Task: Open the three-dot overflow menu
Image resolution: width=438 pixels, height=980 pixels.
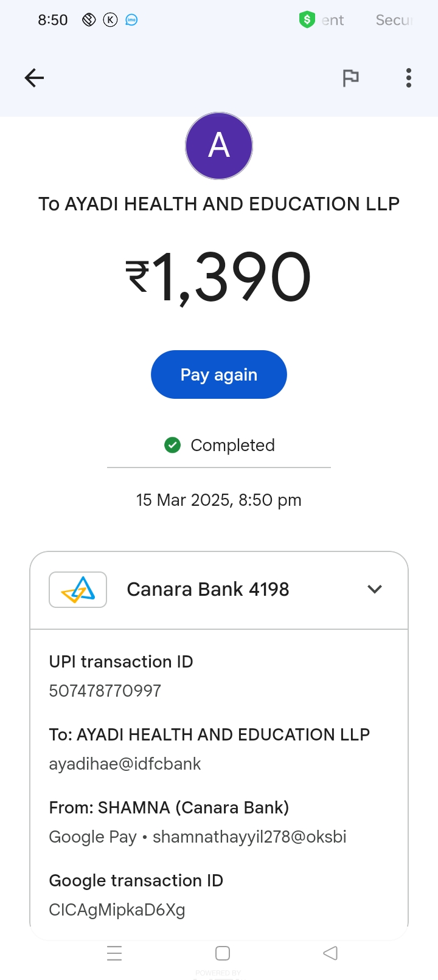Action: pos(409,78)
